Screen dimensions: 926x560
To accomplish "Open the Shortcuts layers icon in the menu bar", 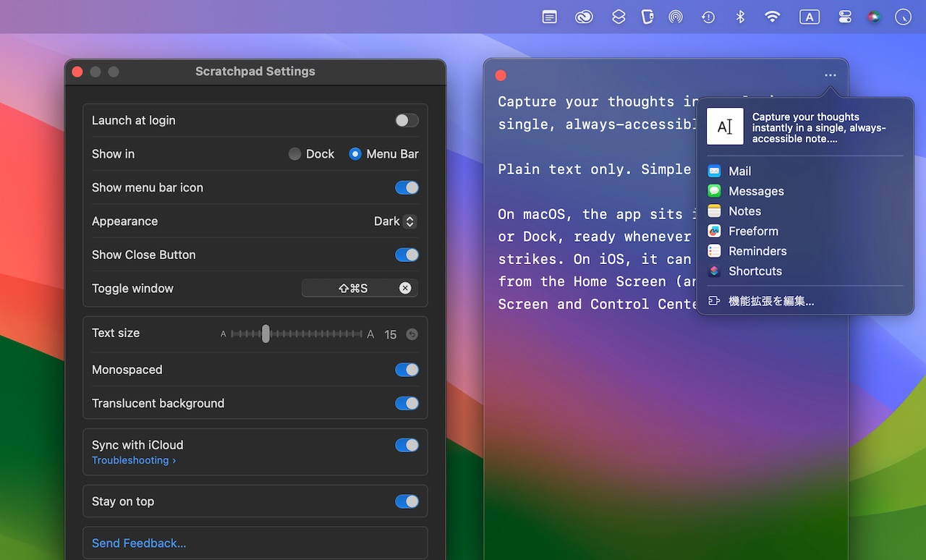I will point(619,17).
